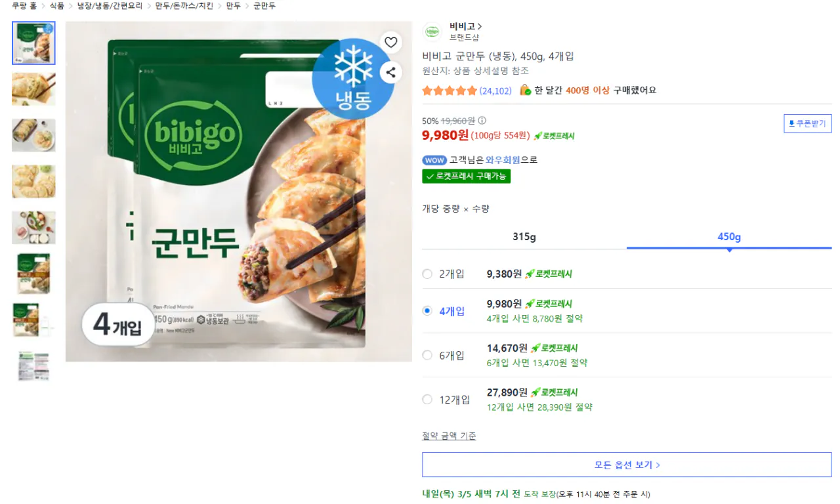
Task: Switch to the 450g tab
Action: (x=728, y=236)
